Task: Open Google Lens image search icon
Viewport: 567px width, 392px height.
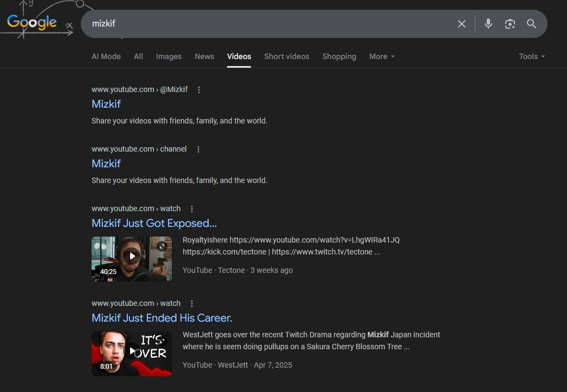Action: pyautogui.click(x=510, y=24)
